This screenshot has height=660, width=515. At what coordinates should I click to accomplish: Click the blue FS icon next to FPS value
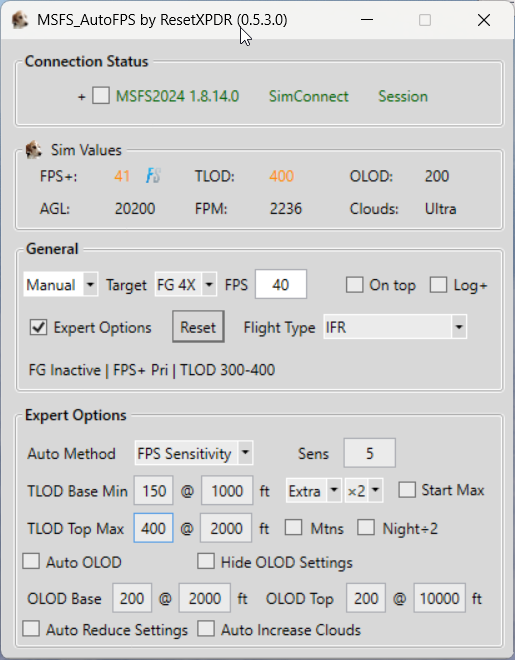(153, 176)
